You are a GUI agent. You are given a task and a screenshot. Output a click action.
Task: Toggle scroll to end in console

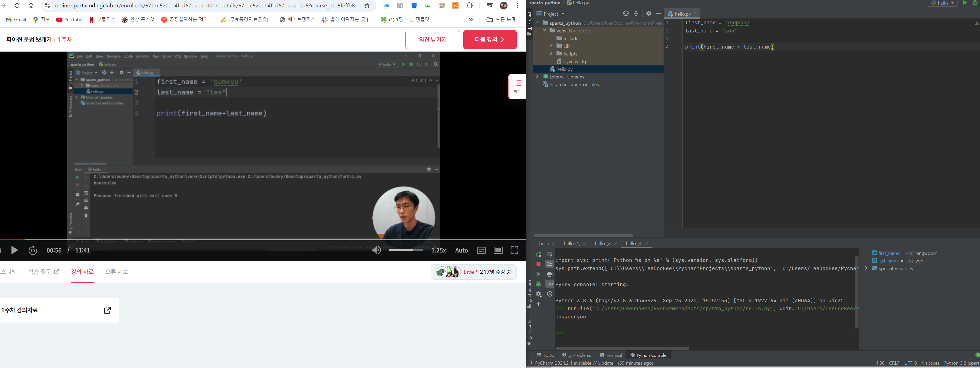coord(549,264)
